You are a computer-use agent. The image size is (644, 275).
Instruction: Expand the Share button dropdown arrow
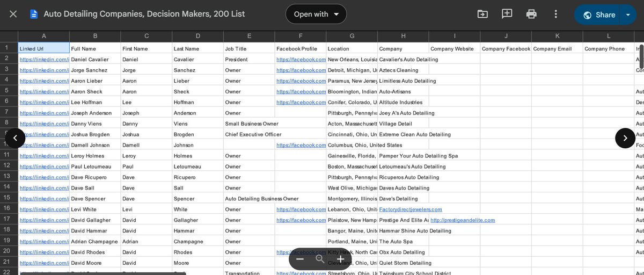(628, 15)
